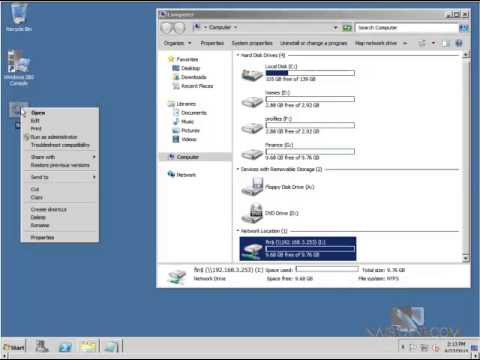Choose Troubleshoot compatibility in context menu

click(x=60, y=145)
